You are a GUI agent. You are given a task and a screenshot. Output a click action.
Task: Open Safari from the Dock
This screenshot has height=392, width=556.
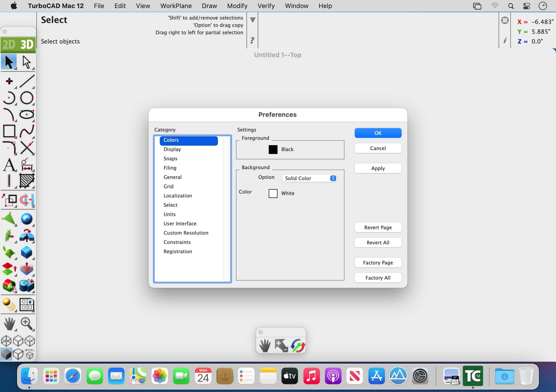tap(73, 376)
